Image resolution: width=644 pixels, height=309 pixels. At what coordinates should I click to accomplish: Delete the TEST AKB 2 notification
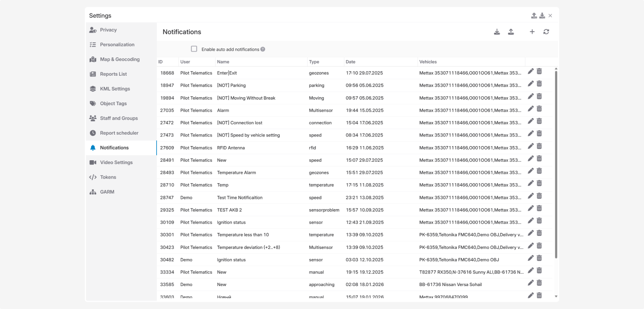[x=539, y=208]
